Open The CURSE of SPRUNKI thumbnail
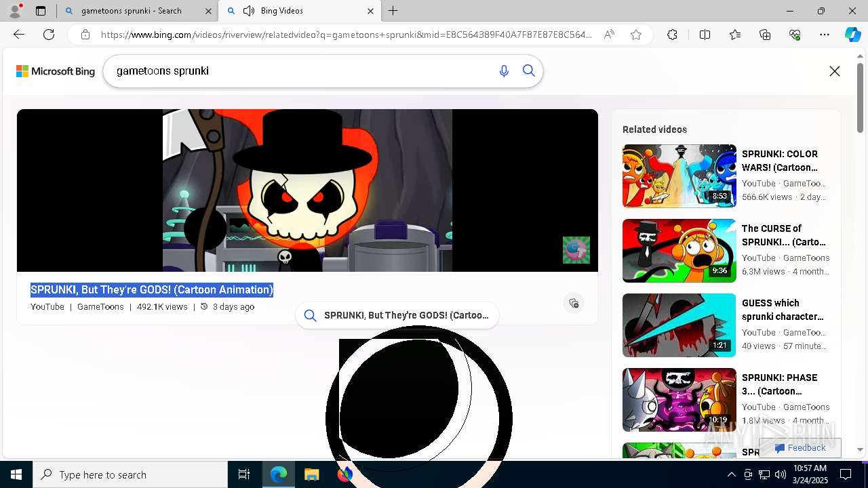This screenshot has height=488, width=868. click(679, 251)
